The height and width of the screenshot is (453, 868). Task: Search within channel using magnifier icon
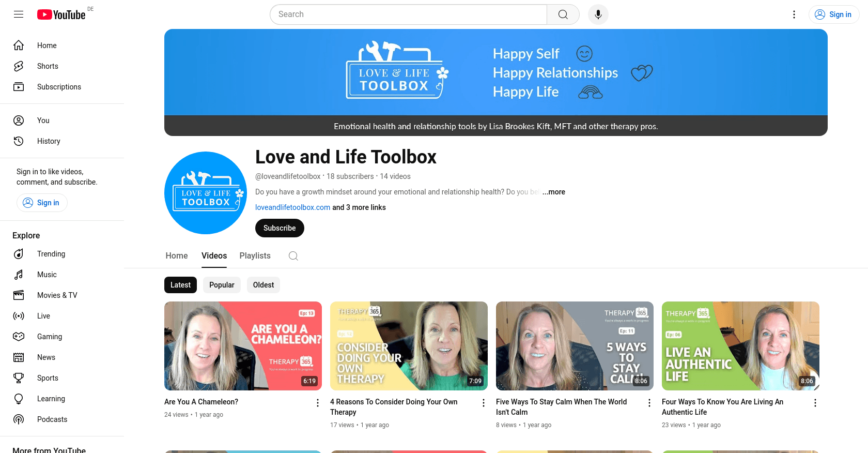coord(293,256)
